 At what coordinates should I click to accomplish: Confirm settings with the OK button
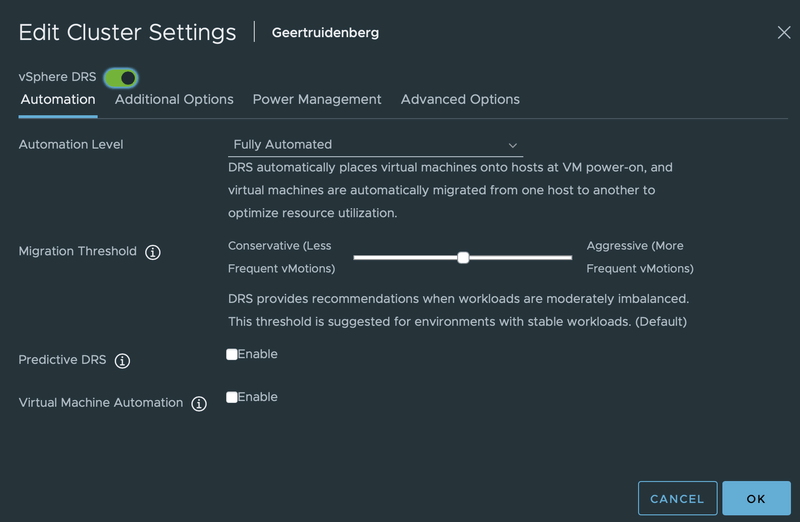pos(756,498)
